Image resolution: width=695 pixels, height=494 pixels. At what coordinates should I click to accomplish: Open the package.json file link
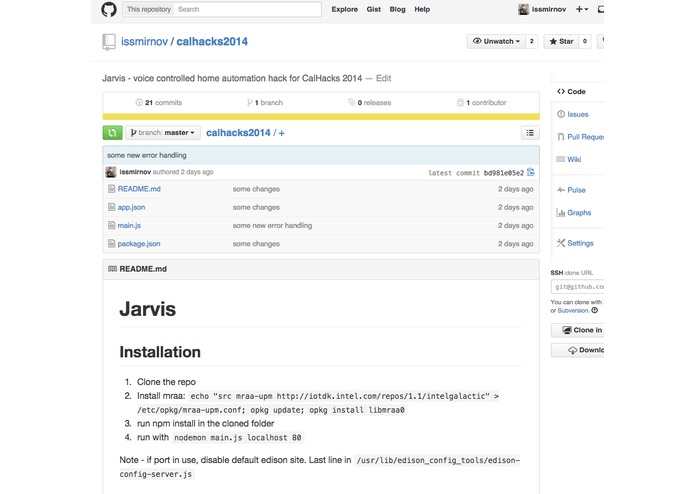[x=139, y=243]
